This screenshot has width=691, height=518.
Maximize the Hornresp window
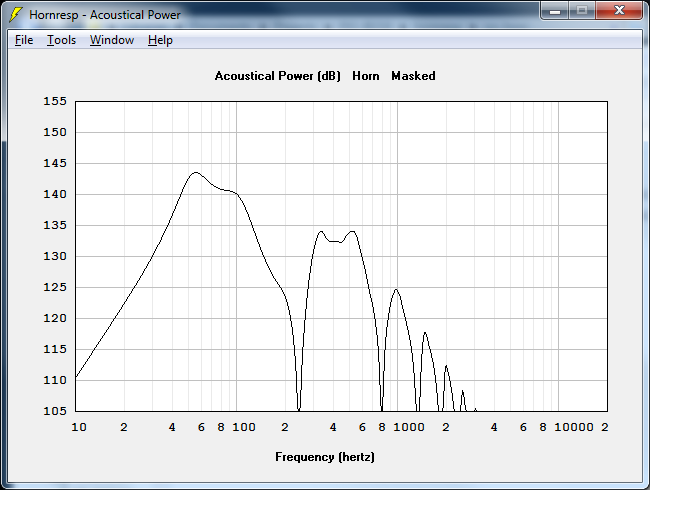[x=582, y=11]
